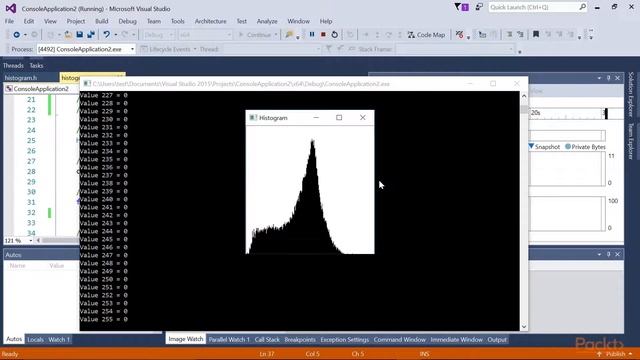Switch to histogram.h editor tab
640x360 pixels.
(x=21, y=78)
